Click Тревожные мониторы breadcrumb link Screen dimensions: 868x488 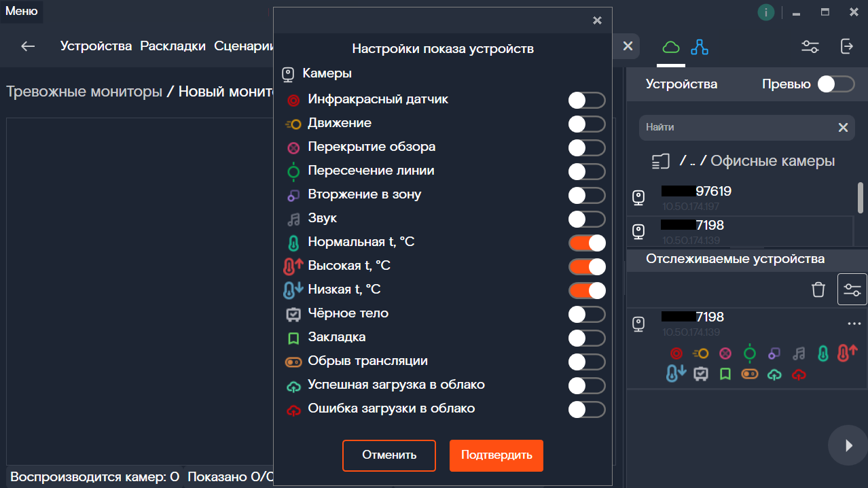click(84, 92)
